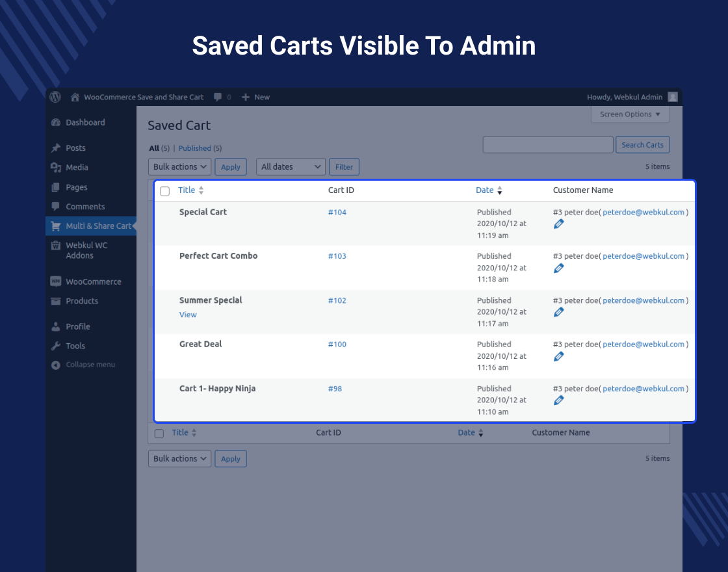This screenshot has width=728, height=572.
Task: Edit customer for Summer Special pencil icon
Action: click(559, 313)
